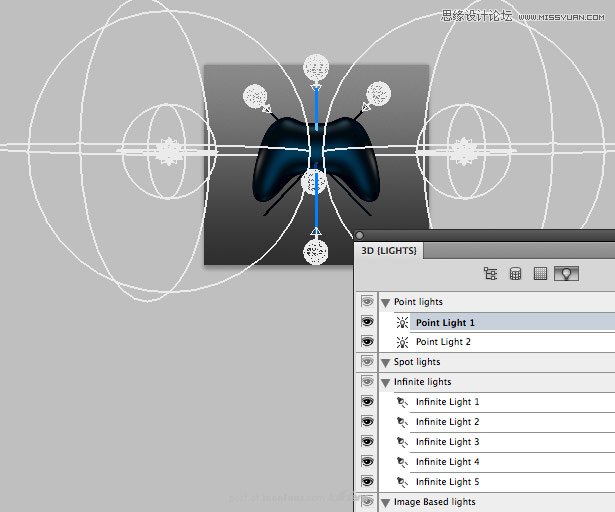Collapse the Point lights group
Image resolution: width=615 pixels, height=512 pixels.
[x=385, y=302]
